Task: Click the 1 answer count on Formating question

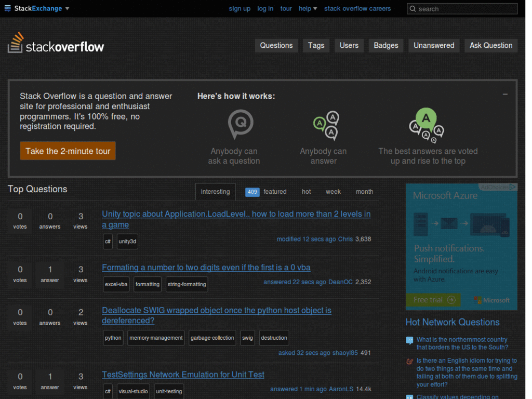Action: (50, 274)
